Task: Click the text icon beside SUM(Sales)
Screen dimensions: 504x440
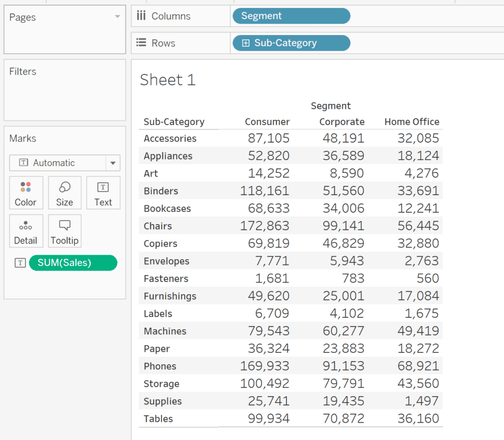Action: click(20, 263)
